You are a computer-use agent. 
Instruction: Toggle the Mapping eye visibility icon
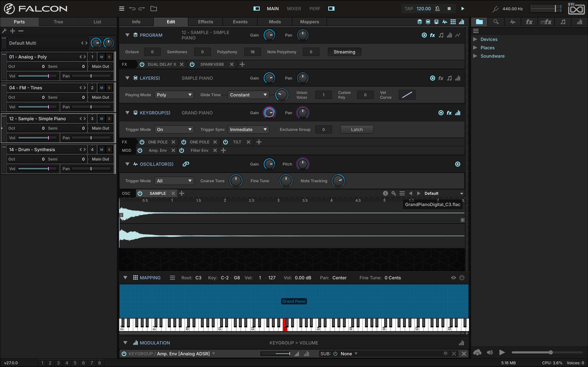click(454, 278)
